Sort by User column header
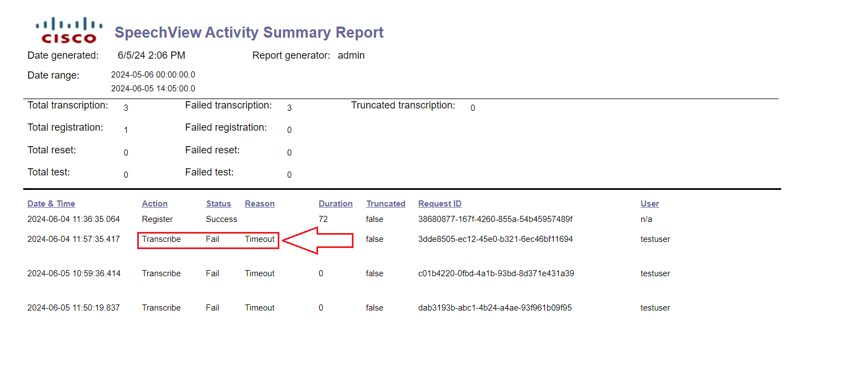868x367 pixels. [x=649, y=204]
